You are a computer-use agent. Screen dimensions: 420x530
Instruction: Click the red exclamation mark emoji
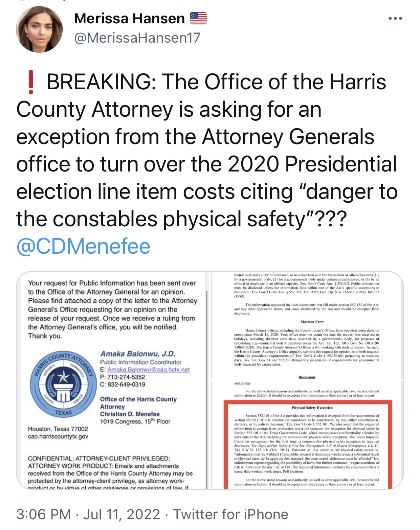pyautogui.click(x=31, y=82)
